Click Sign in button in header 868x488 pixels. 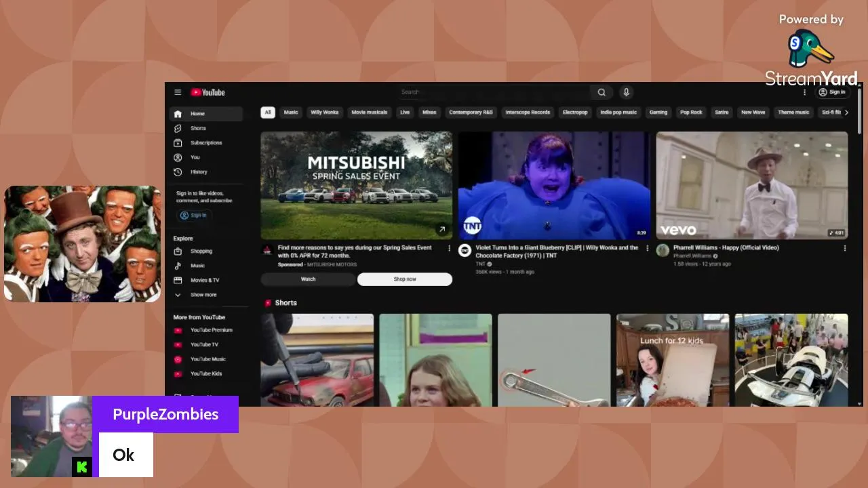coord(832,92)
